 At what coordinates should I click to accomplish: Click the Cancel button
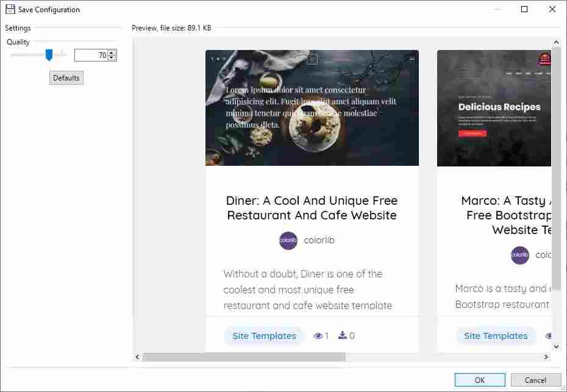click(x=535, y=380)
